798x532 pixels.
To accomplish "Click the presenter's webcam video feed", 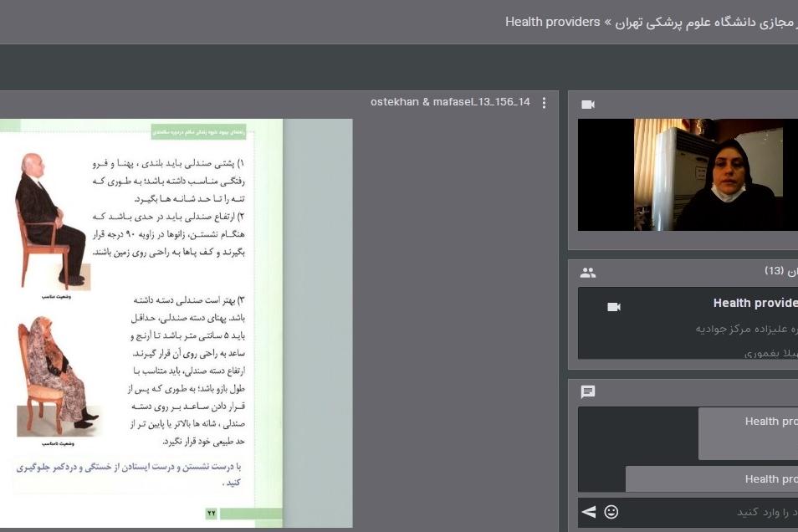I will point(688,175).
